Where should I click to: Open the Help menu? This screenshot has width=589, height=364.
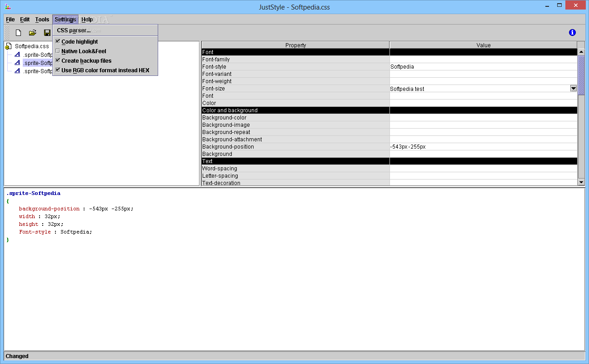pyautogui.click(x=87, y=20)
